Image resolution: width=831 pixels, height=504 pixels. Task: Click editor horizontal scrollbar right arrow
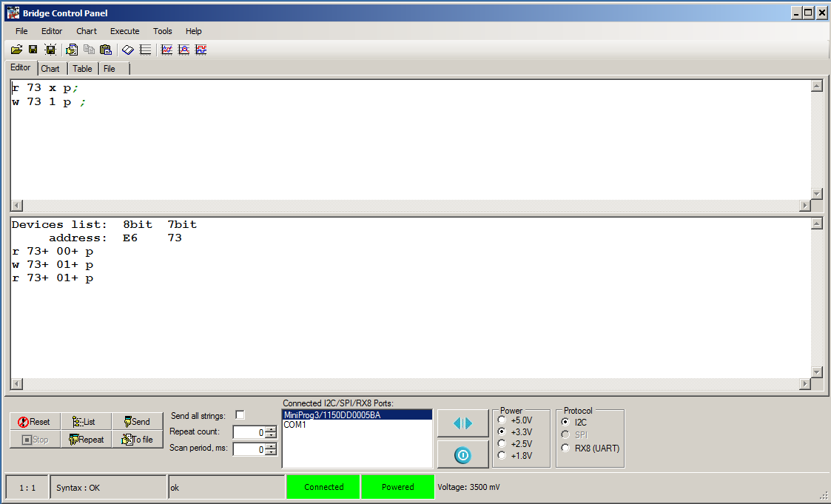(805, 205)
